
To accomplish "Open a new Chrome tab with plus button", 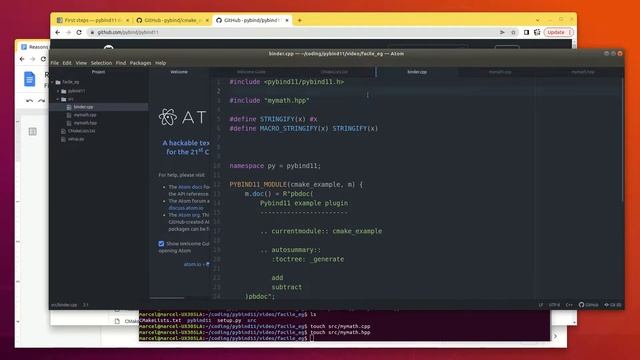I will click(x=300, y=20).
